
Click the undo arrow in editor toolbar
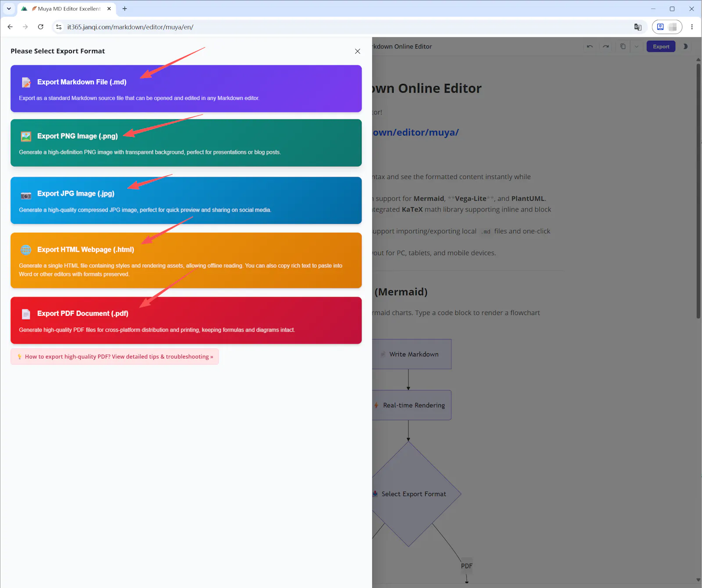point(590,47)
